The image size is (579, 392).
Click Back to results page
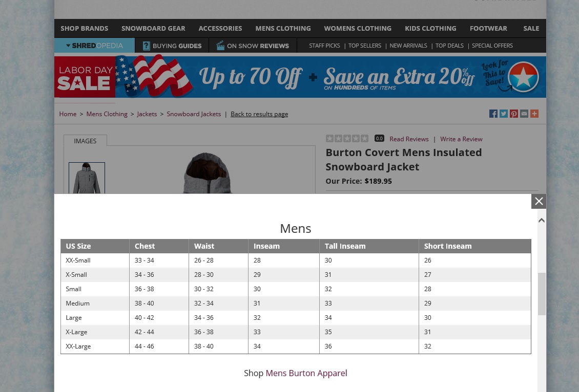coord(259,114)
